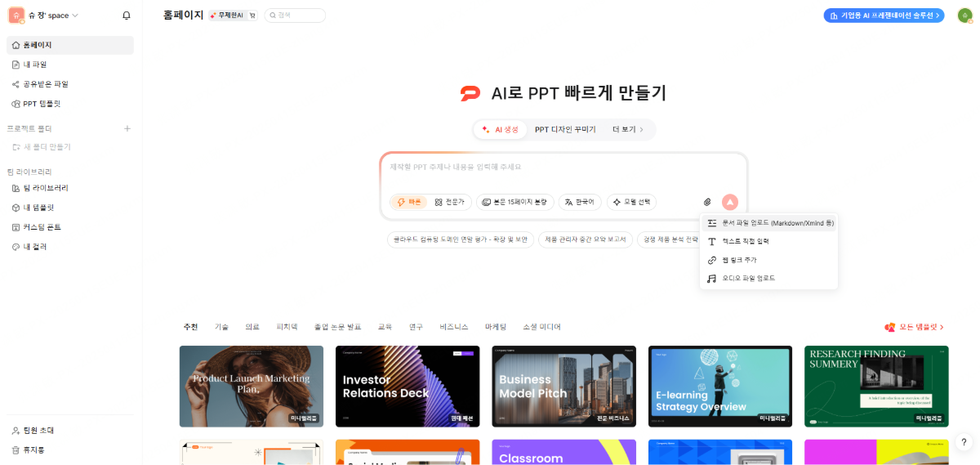Screen dimensions: 980x465
Task: Click the shopping cart icon beside 무제한AI
Action: 252,15
